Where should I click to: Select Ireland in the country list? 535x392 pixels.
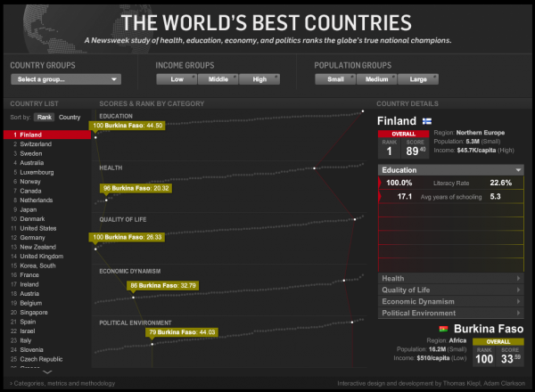pos(47,284)
